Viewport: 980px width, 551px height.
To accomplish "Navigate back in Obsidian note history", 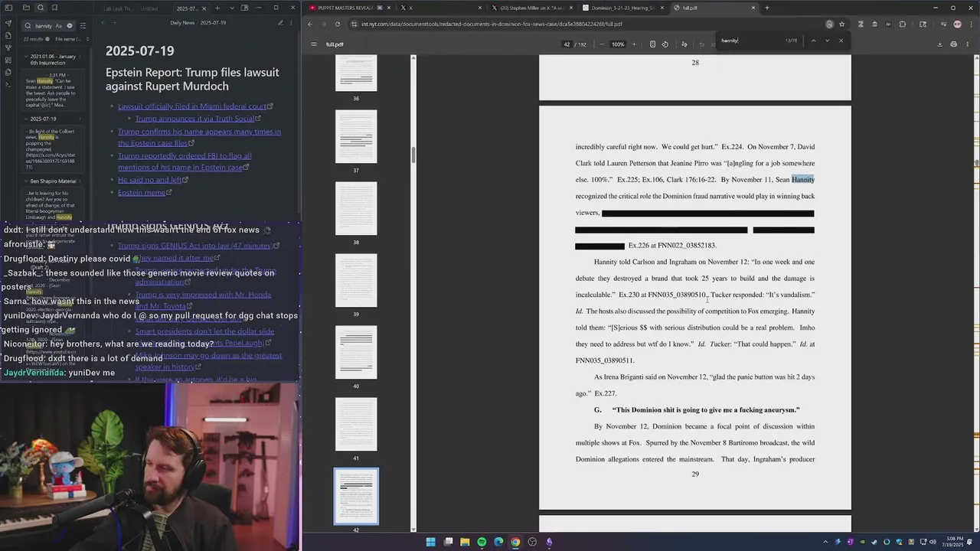I will [103, 23].
